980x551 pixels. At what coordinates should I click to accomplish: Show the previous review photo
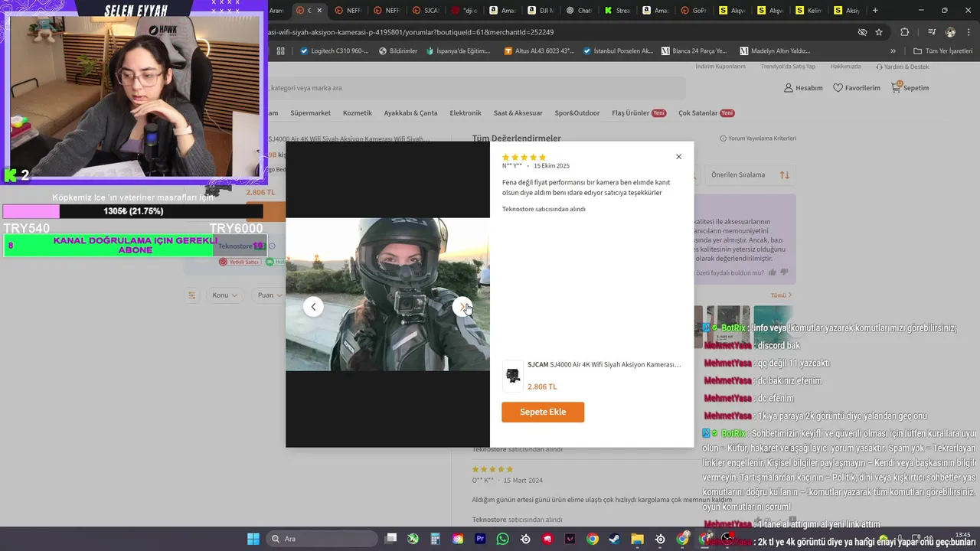coord(313,307)
